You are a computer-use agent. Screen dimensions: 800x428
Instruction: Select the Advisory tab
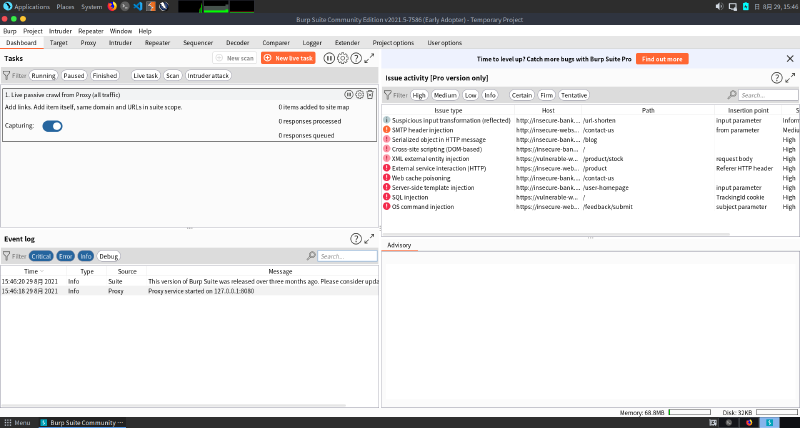pyautogui.click(x=399, y=245)
